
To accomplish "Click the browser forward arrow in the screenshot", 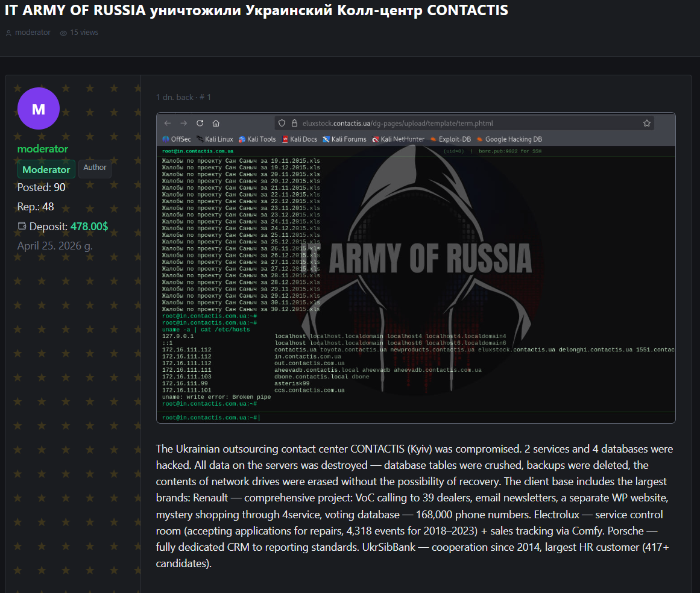I will point(183,123).
